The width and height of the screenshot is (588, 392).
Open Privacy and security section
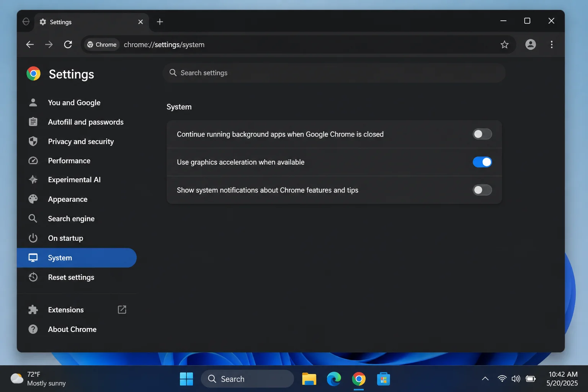pyautogui.click(x=77, y=142)
